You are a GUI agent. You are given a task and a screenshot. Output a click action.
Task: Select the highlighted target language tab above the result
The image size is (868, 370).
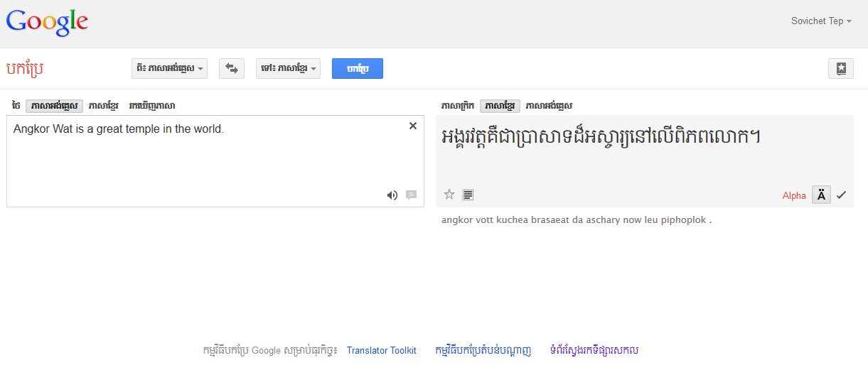pos(500,106)
